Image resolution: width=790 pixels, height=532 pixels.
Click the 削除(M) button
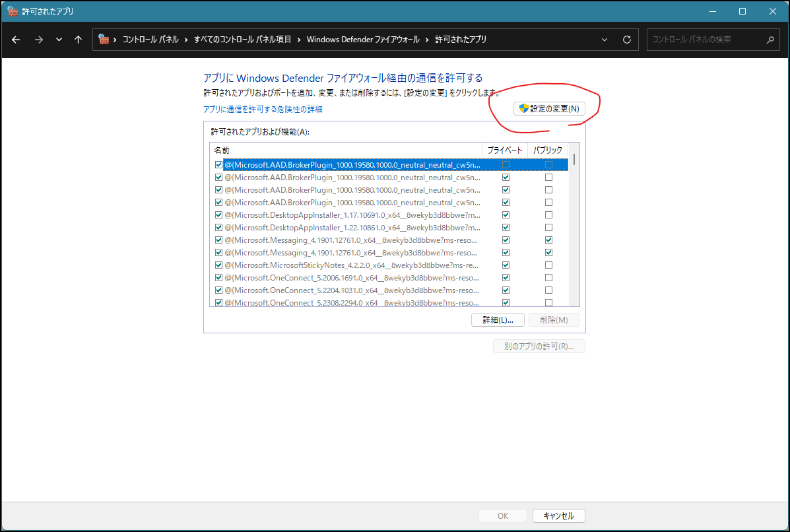(554, 320)
